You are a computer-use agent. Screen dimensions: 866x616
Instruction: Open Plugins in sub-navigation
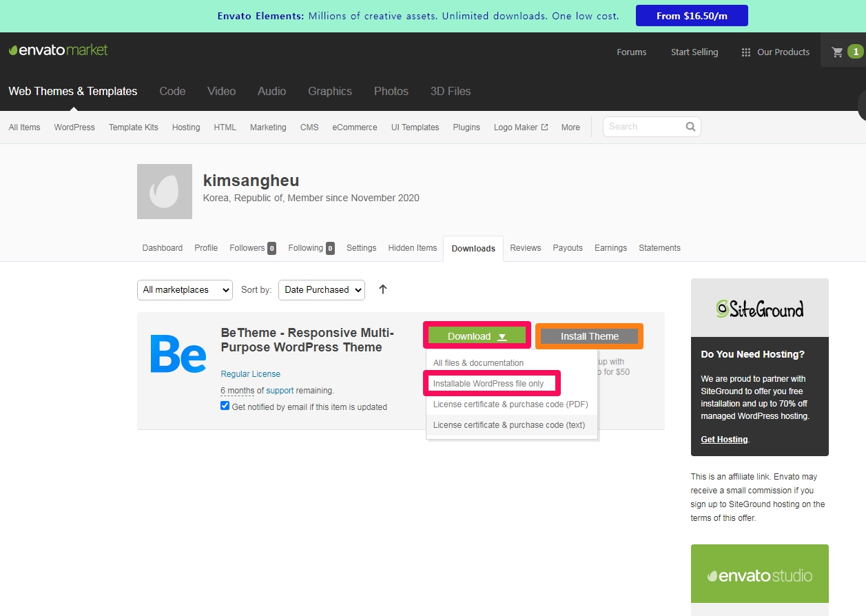[466, 127]
